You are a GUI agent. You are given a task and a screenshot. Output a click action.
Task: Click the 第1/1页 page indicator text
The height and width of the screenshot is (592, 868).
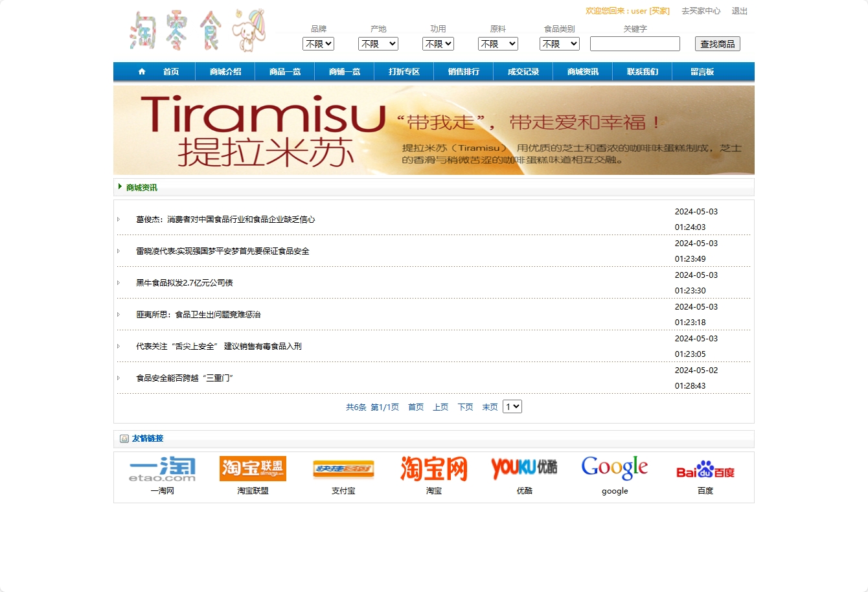385,407
